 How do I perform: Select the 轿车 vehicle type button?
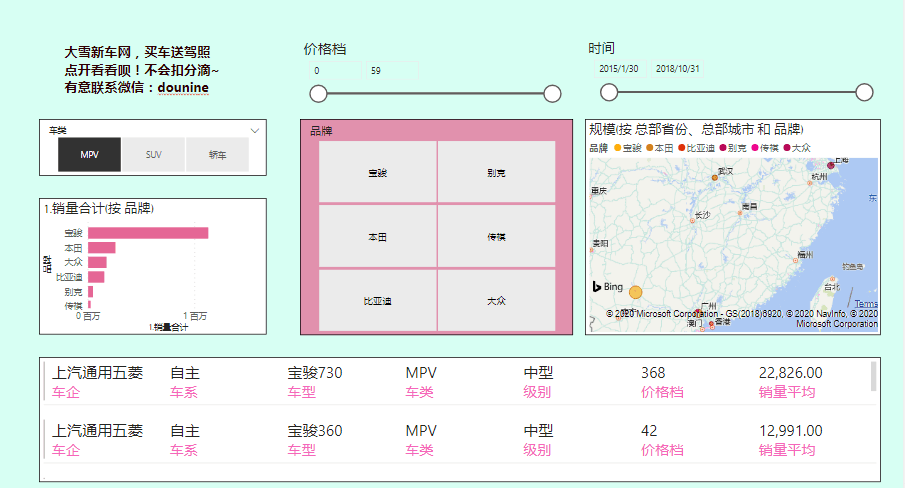point(218,155)
